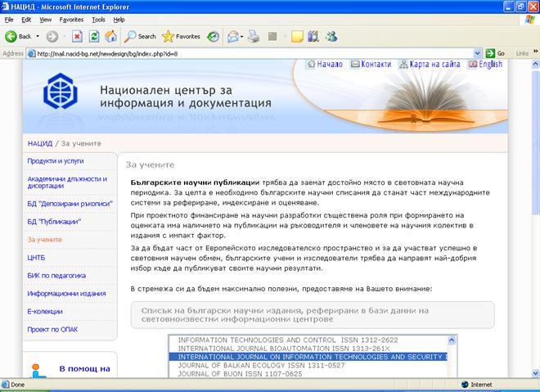Viewport: 540px width, 392px height.
Task: Click the Начало home link
Action: click(x=330, y=64)
